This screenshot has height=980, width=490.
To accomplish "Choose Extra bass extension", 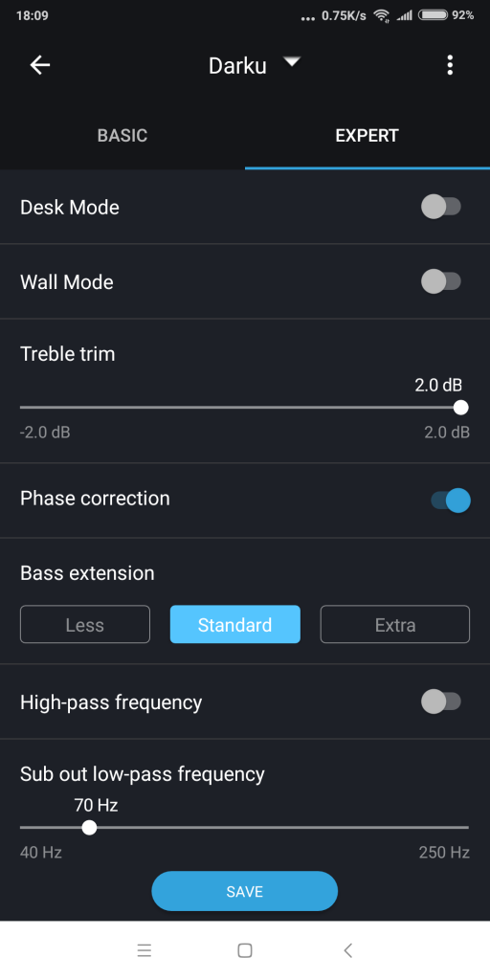I will pyautogui.click(x=395, y=624).
